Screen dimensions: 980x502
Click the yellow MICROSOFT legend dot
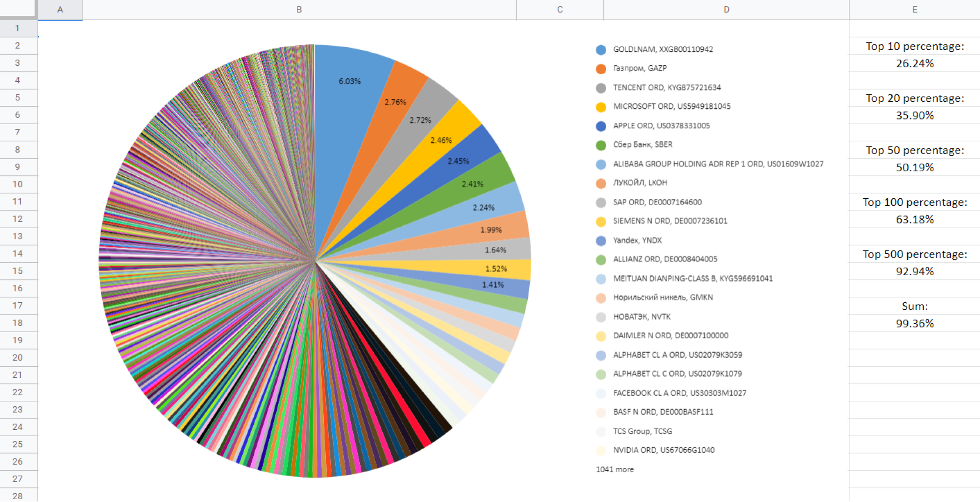tap(601, 107)
